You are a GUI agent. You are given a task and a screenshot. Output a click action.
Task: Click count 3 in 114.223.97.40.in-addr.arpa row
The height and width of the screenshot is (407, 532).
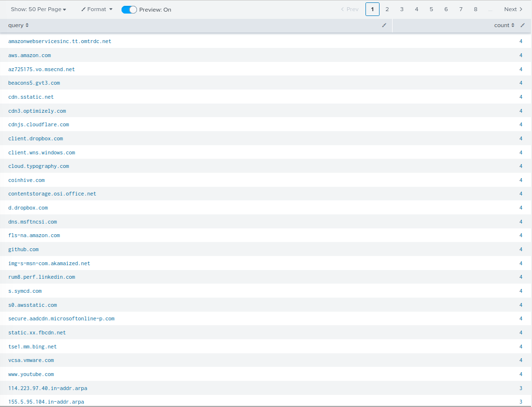click(521, 388)
